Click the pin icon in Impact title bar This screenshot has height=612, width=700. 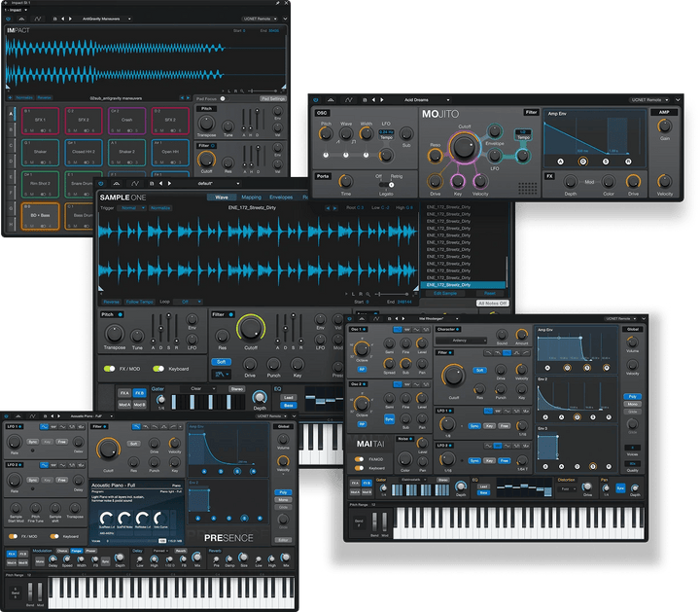click(x=277, y=3)
